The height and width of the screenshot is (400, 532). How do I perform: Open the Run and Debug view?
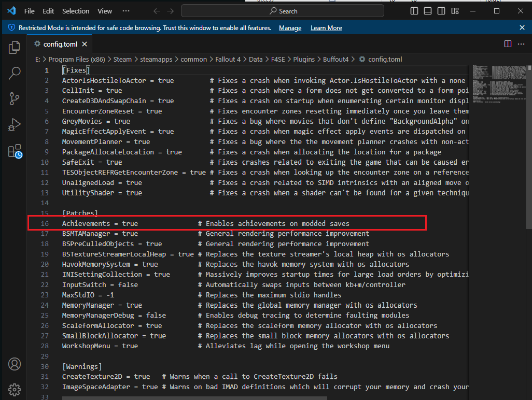[x=14, y=125]
